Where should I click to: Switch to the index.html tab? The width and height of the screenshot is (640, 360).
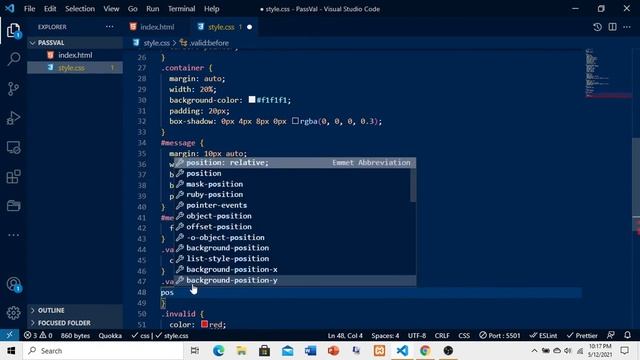pyautogui.click(x=157, y=27)
